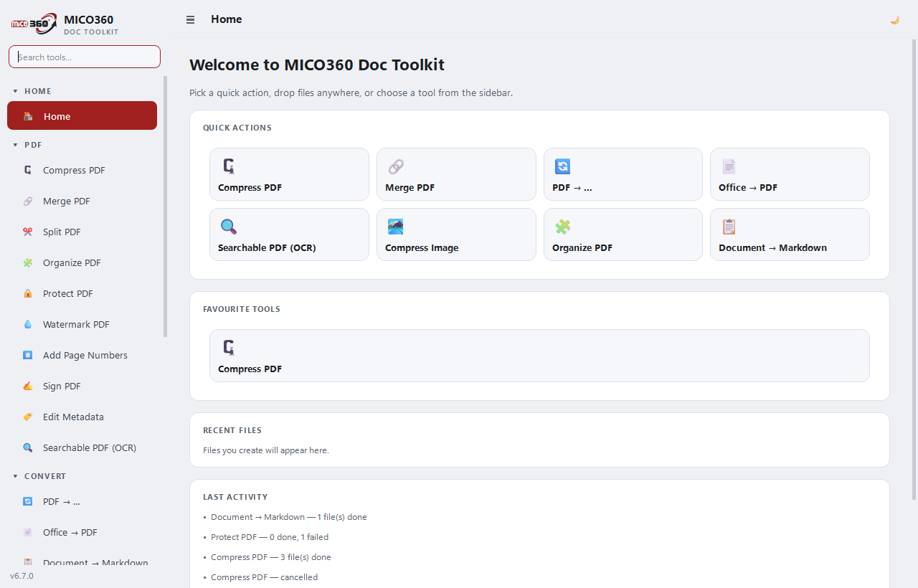
Task: Open Watermark PDF from the sidebar label
Action: tap(76, 324)
